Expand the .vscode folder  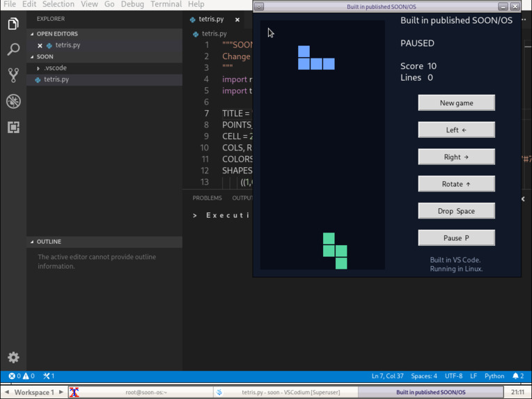38,68
